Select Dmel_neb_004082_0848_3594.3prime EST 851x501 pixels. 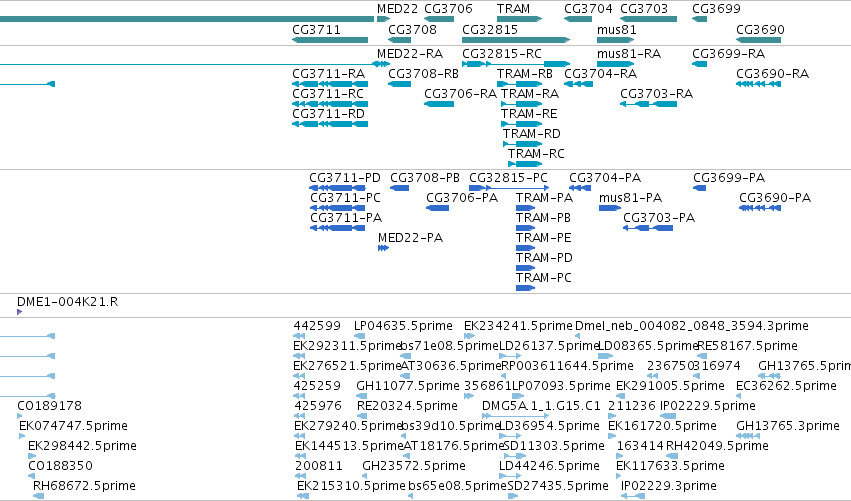point(577,336)
